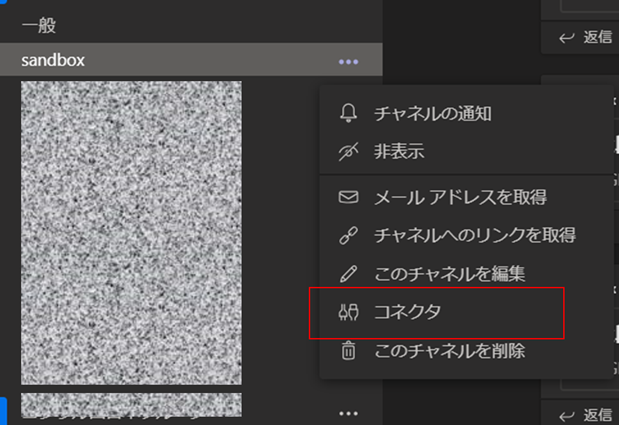Viewport: 619px width, 425px height.
Task: Click the bottom reply arrow icon
Action: (x=566, y=416)
